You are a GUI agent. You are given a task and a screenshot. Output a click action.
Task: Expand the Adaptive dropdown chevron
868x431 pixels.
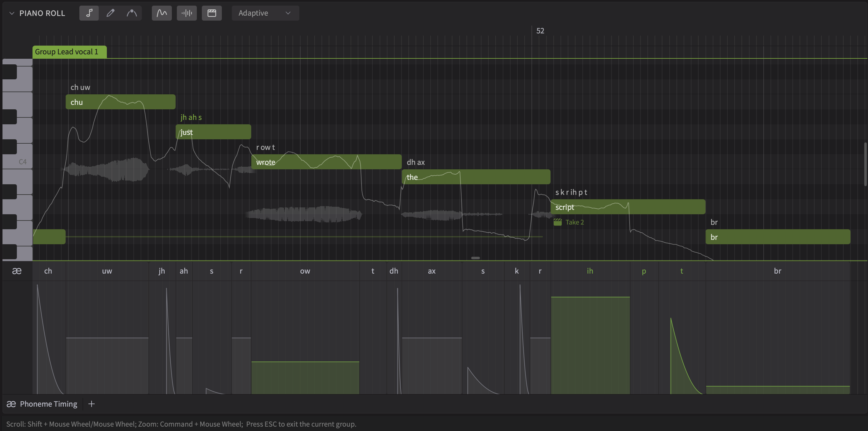pyautogui.click(x=288, y=13)
